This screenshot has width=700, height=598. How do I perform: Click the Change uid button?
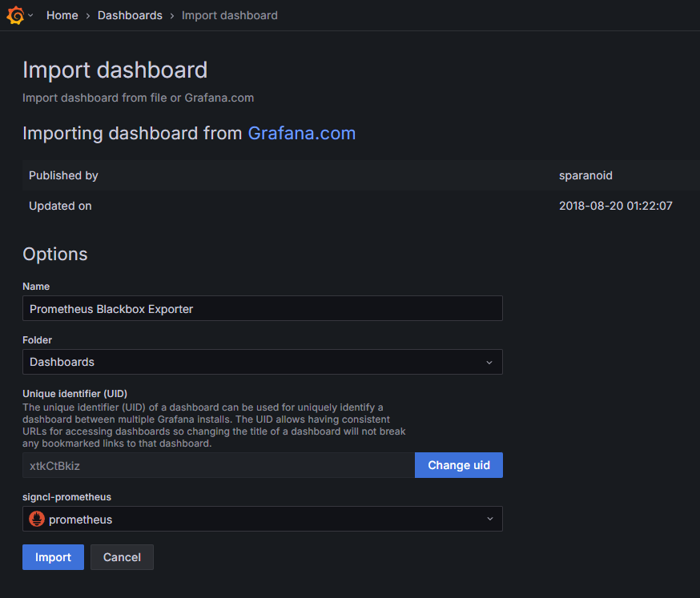click(x=458, y=465)
